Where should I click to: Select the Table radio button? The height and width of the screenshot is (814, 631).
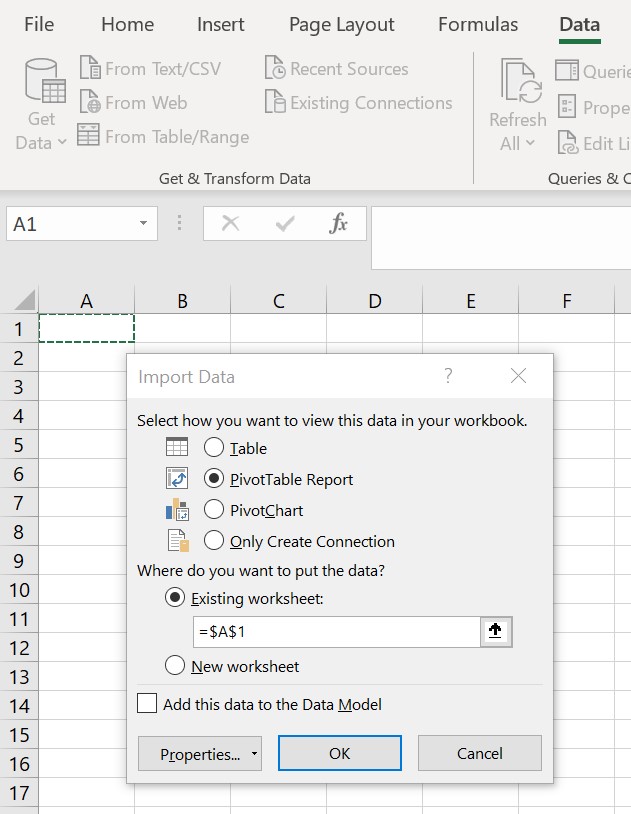tap(214, 447)
